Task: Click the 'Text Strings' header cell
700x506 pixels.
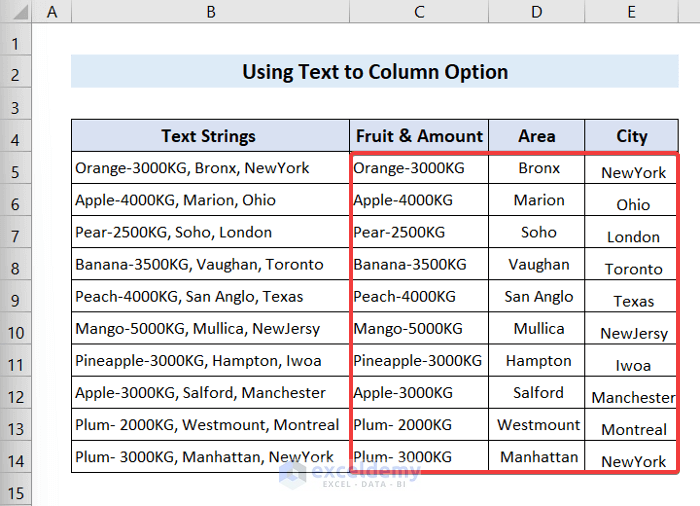Action: click(x=210, y=137)
